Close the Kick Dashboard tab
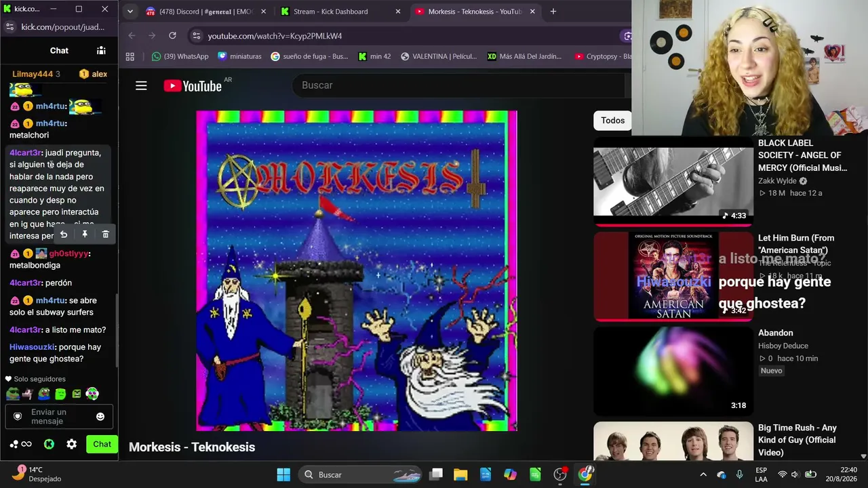The width and height of the screenshot is (868, 488). (x=398, y=12)
